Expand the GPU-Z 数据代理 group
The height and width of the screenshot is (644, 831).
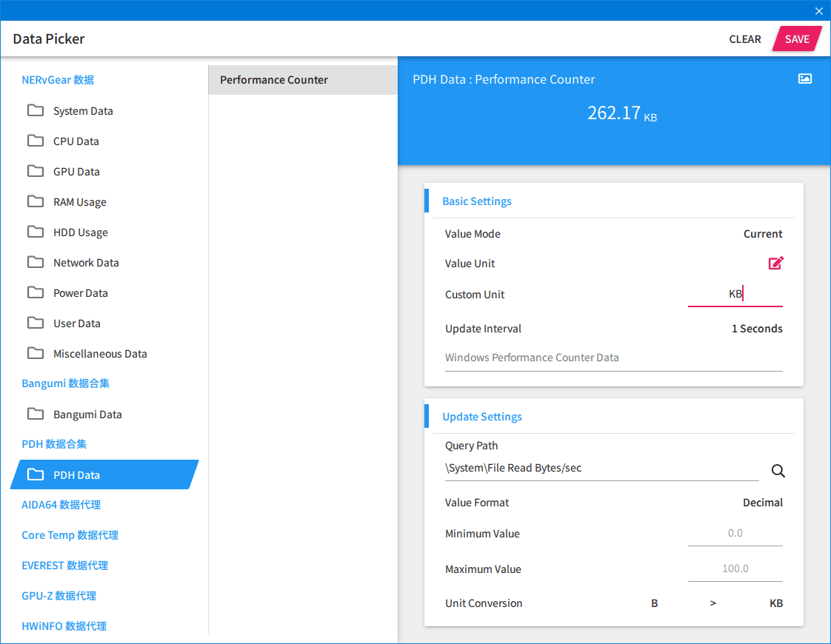pyautogui.click(x=59, y=596)
